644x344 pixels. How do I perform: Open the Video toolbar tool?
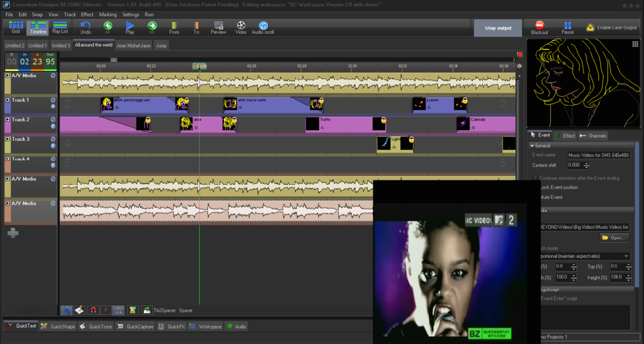click(241, 25)
